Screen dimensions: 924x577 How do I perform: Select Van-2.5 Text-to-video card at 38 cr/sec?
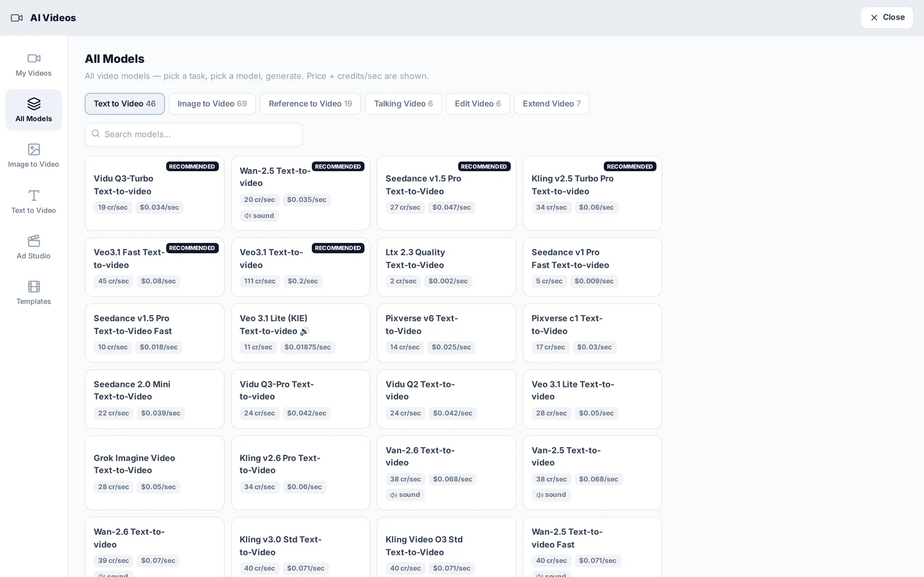592,473
